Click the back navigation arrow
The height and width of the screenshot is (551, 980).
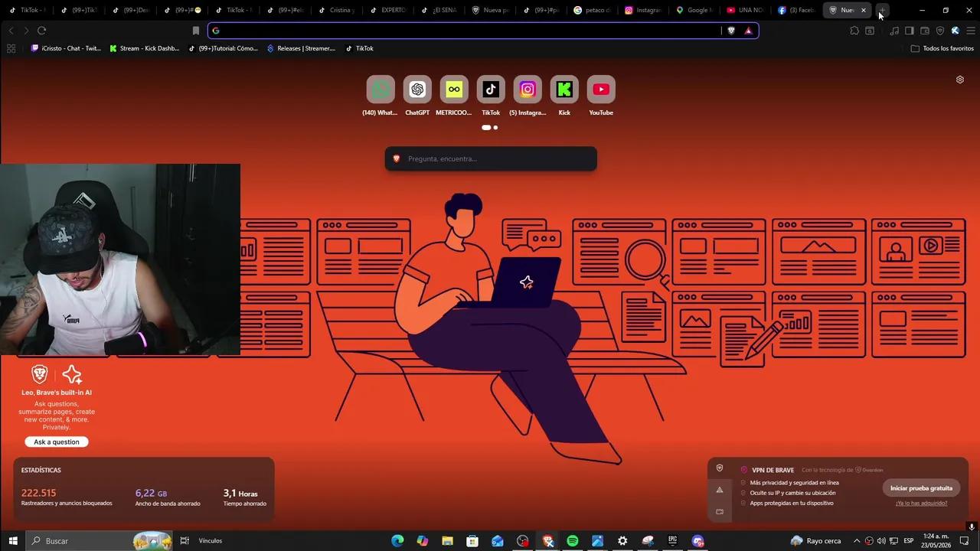coord(11,31)
